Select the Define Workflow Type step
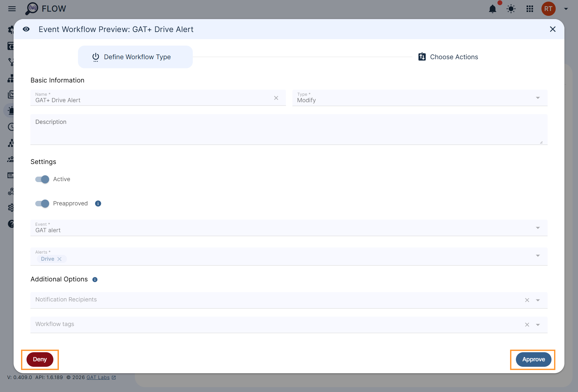578x392 pixels. click(135, 57)
